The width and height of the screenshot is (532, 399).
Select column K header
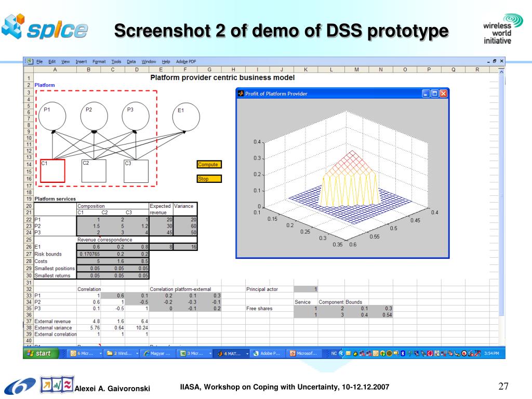pyautogui.click(x=305, y=70)
